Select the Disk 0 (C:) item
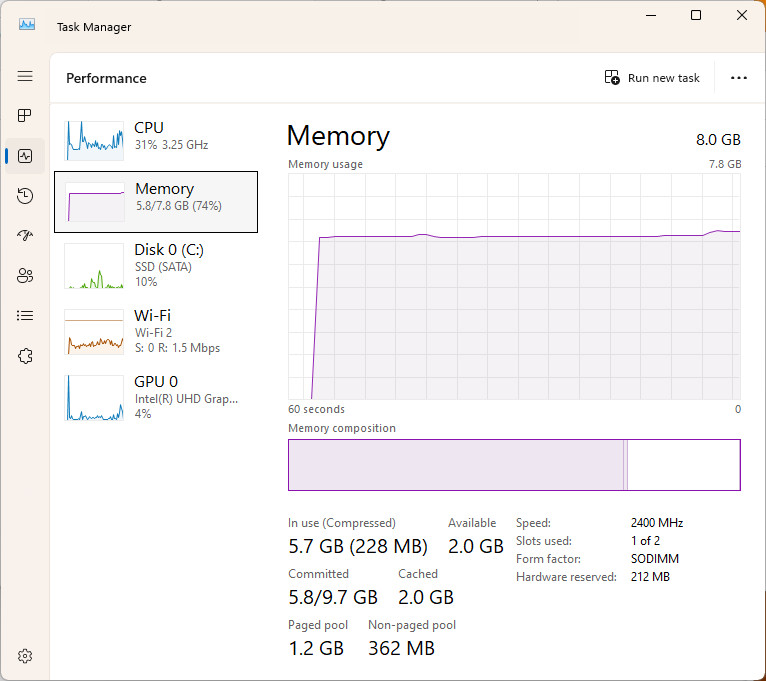 (x=156, y=266)
